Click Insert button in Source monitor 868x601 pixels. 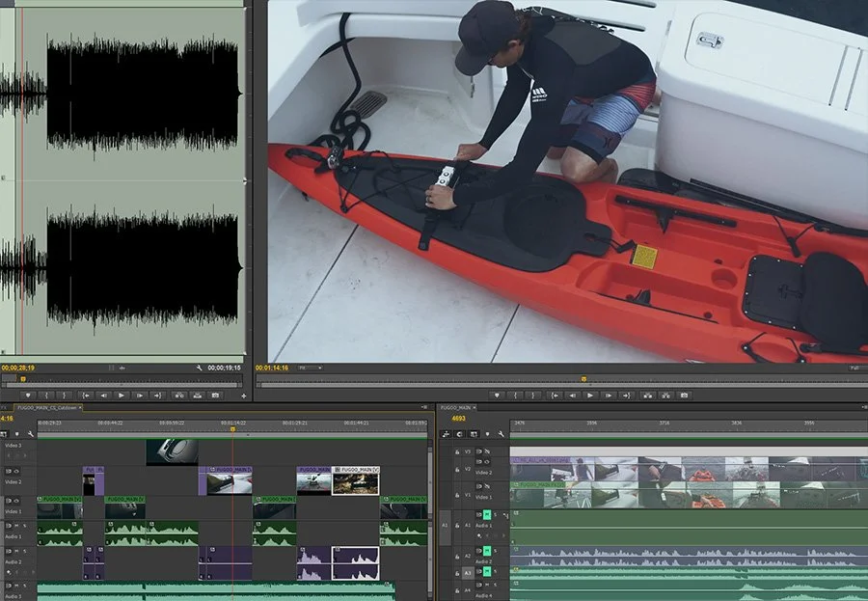pos(179,396)
